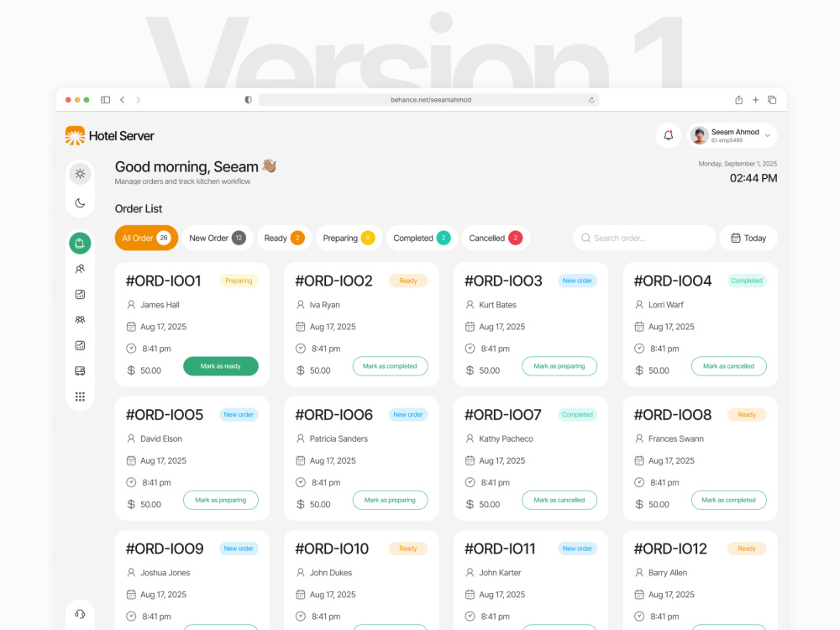This screenshot has width=840, height=630.
Task: Open order #ORD-1012 title
Action: [x=670, y=549]
